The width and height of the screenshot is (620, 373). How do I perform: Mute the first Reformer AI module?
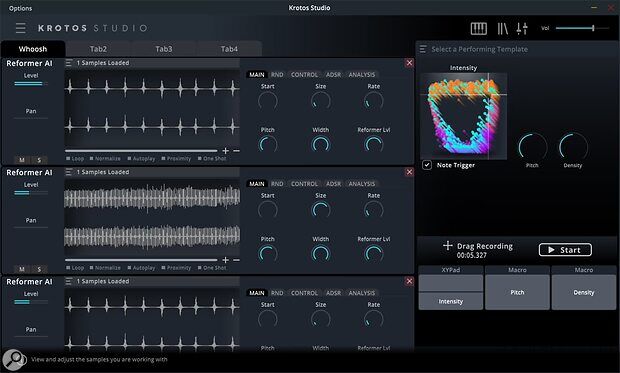point(22,160)
